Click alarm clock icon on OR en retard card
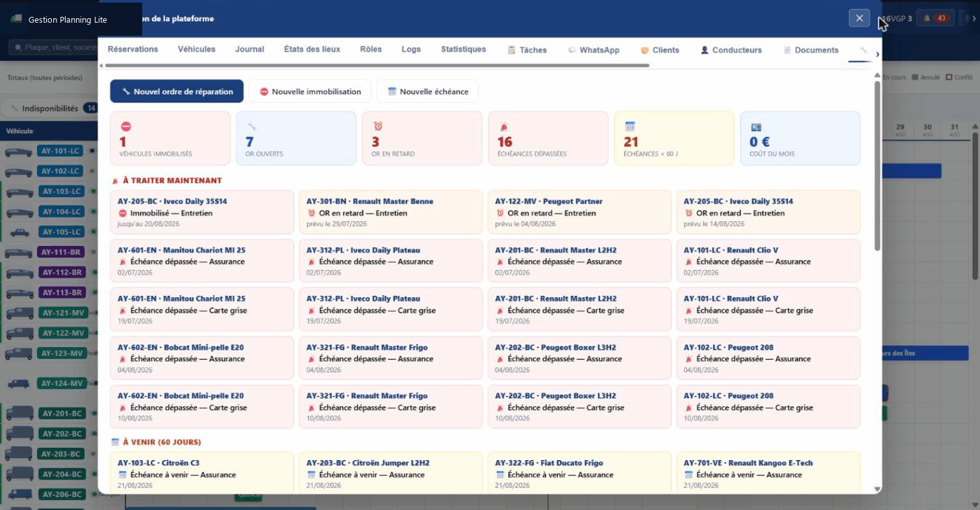980x510 pixels. click(x=377, y=127)
